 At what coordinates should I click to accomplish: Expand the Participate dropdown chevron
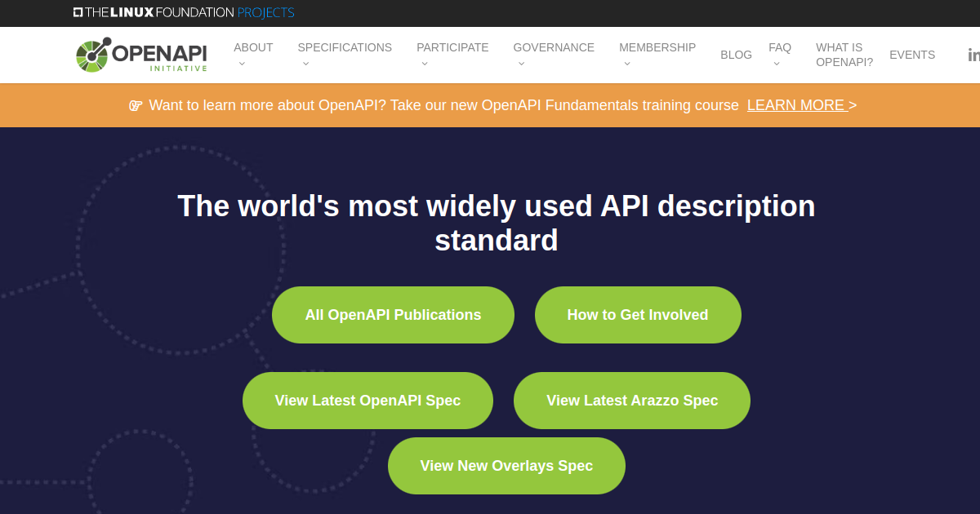click(x=425, y=64)
